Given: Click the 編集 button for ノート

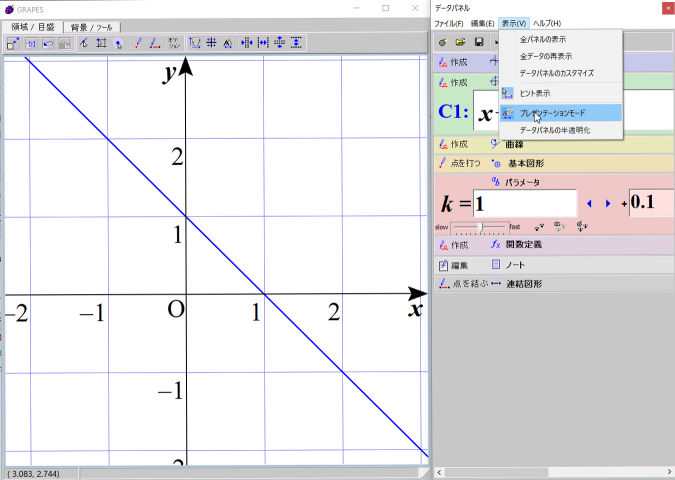Looking at the screenshot, I should 452,265.
